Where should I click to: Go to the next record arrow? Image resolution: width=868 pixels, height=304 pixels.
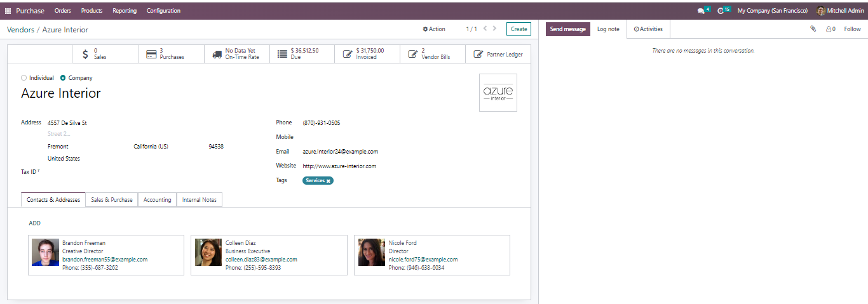[x=495, y=29]
